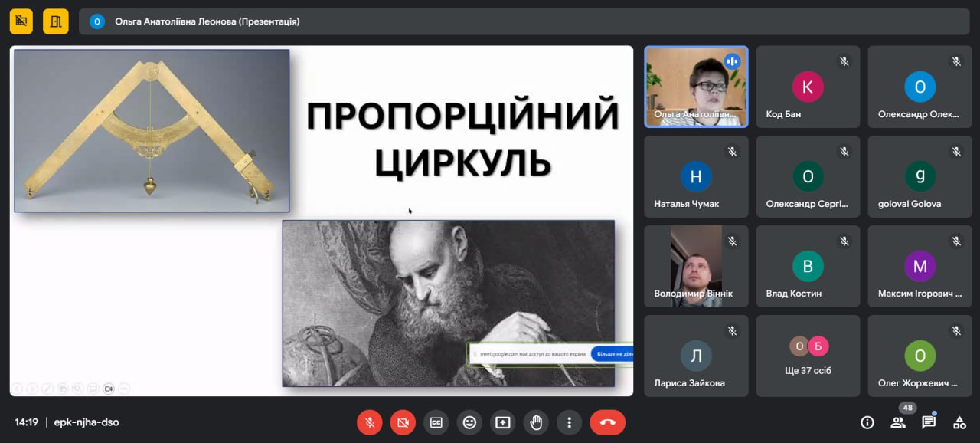Click the present screen button

(x=503, y=422)
